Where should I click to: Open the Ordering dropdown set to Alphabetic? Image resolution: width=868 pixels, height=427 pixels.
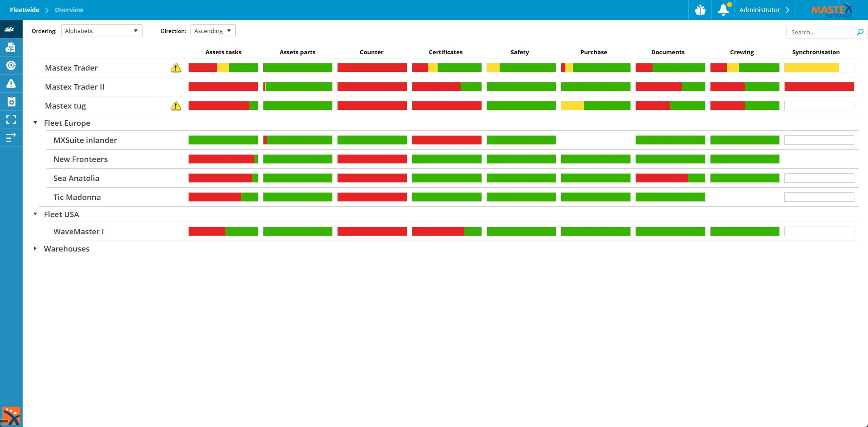click(x=101, y=31)
